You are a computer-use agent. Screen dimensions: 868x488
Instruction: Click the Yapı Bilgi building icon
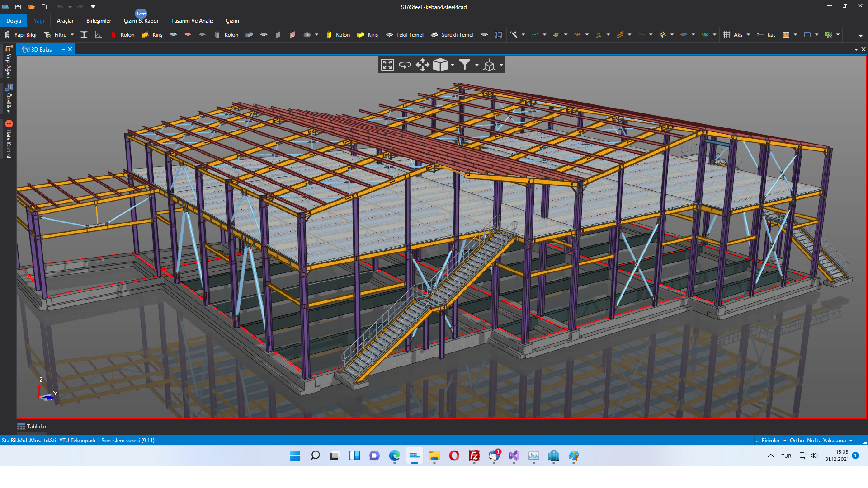pyautogui.click(x=7, y=35)
